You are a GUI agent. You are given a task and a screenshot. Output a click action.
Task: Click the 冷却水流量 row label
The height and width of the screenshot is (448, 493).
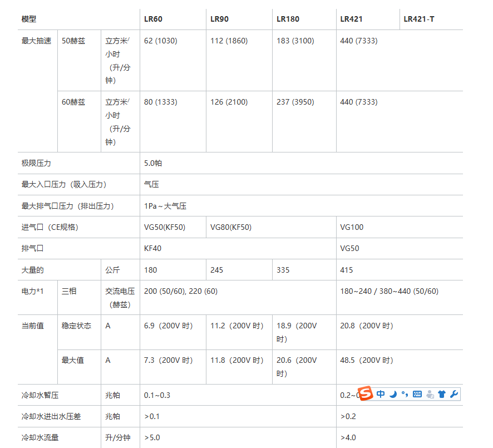click(40, 437)
